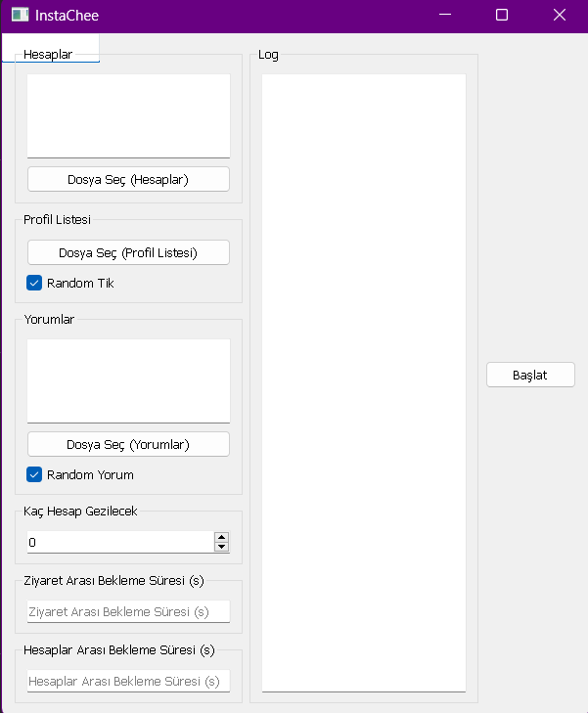The image size is (588, 713).
Task: Start the process with Başlat button
Action: [530, 375]
